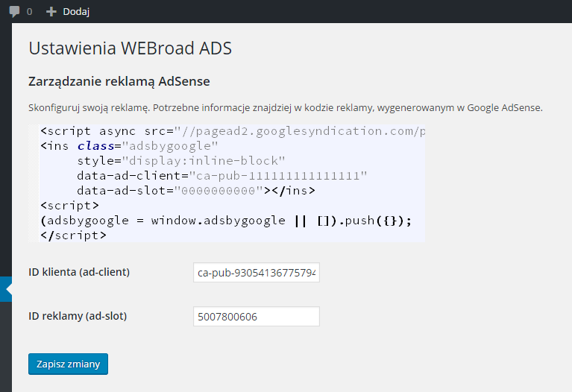
Task: Click the ins class adsbygoogle code line
Action: [129, 146]
